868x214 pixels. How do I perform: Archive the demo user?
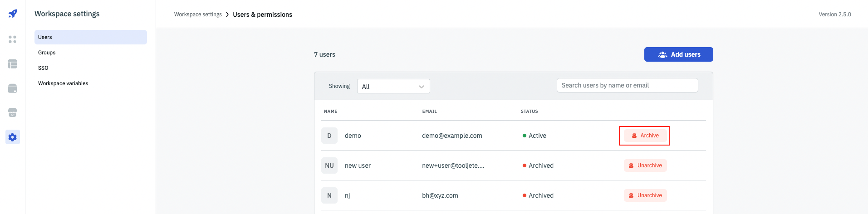645,136
